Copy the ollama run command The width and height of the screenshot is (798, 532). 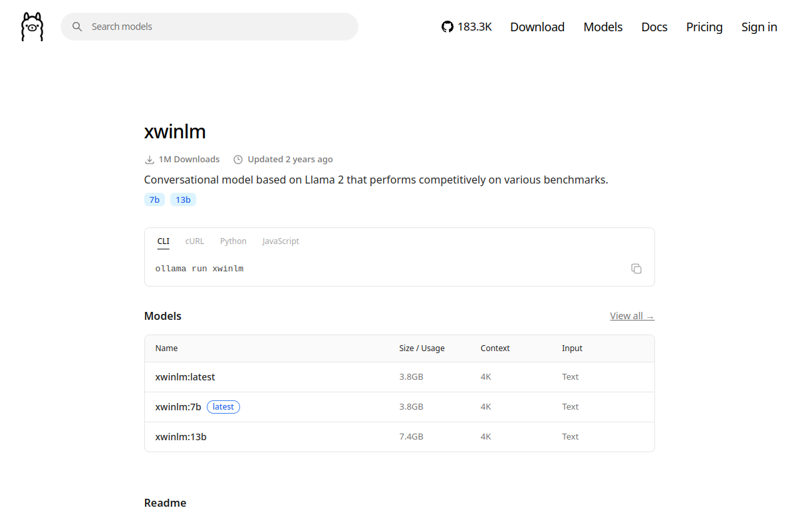(x=636, y=269)
